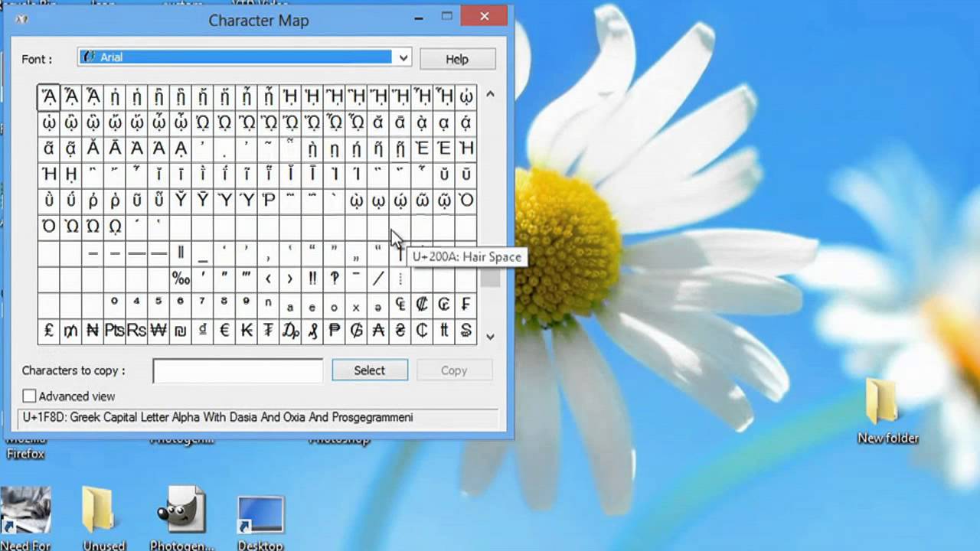Choose the subscript x character
The height and width of the screenshot is (551, 980).
pos(357,305)
